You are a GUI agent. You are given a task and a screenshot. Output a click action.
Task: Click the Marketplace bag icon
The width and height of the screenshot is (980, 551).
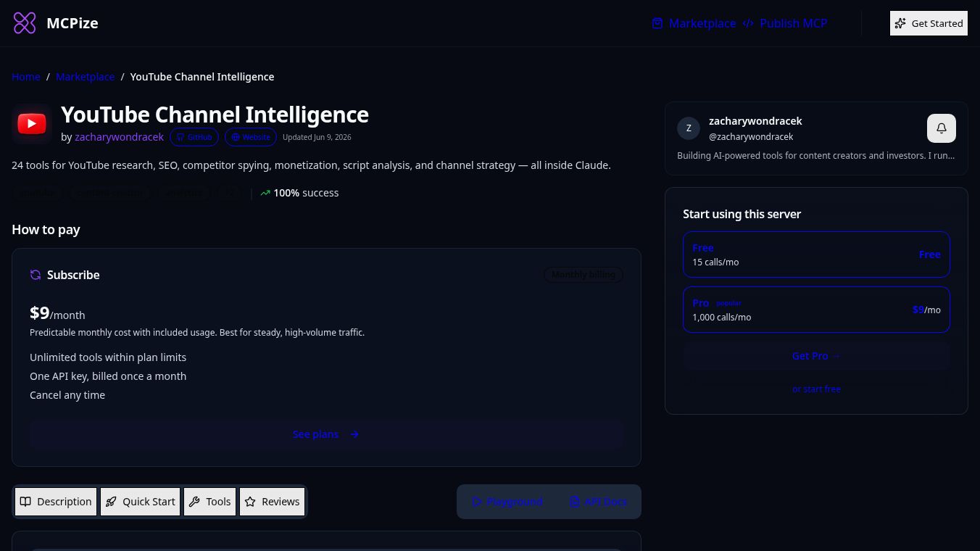(657, 23)
